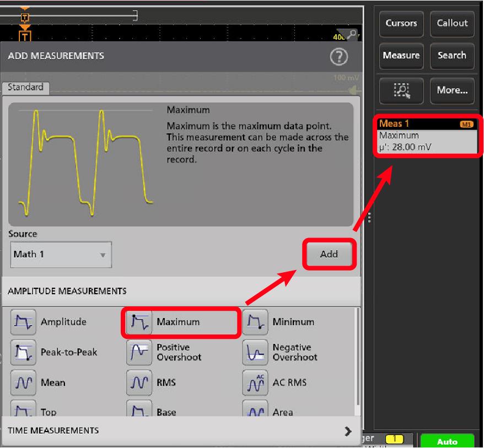Screen dimensions: 484x448
Task: Select the Amplitude measurement icon
Action: tap(21, 322)
